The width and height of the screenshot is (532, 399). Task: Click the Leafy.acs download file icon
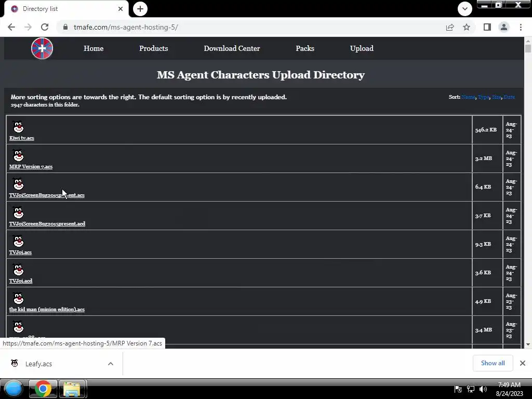point(15,363)
